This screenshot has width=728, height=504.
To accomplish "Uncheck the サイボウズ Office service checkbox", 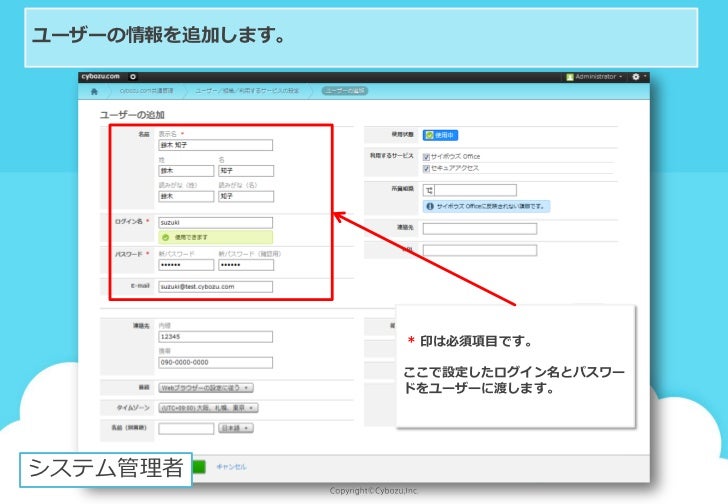I will click(x=426, y=157).
